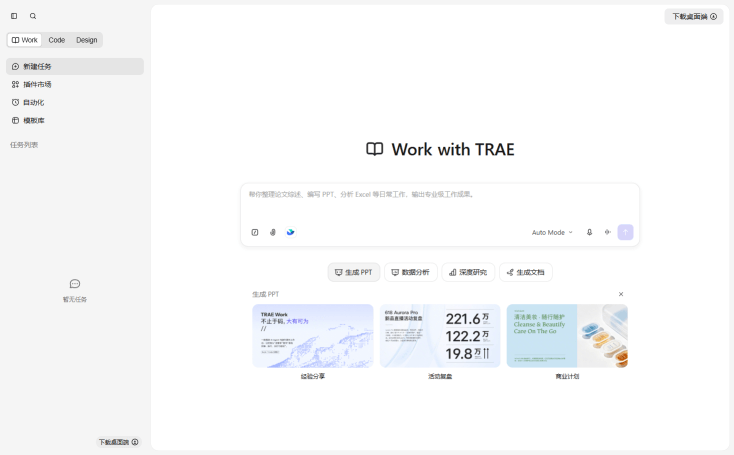Switch to the Code tab
The height and width of the screenshot is (455, 734).
tap(57, 40)
